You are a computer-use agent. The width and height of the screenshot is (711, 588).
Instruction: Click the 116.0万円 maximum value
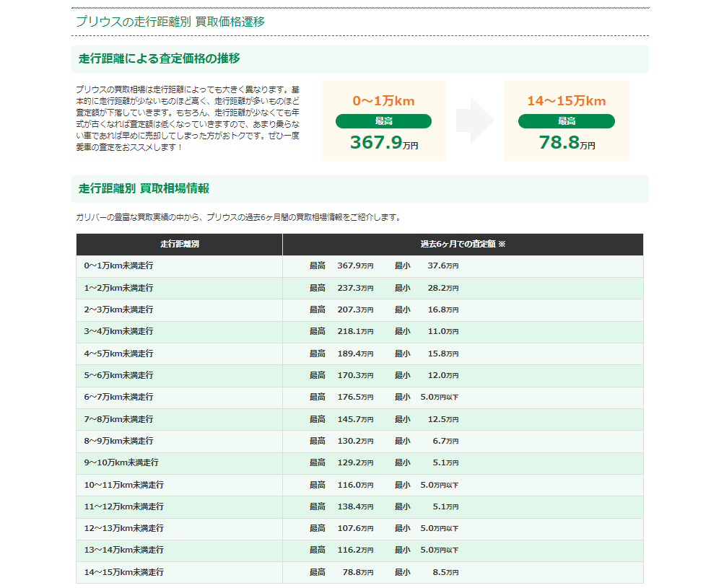coord(355,486)
